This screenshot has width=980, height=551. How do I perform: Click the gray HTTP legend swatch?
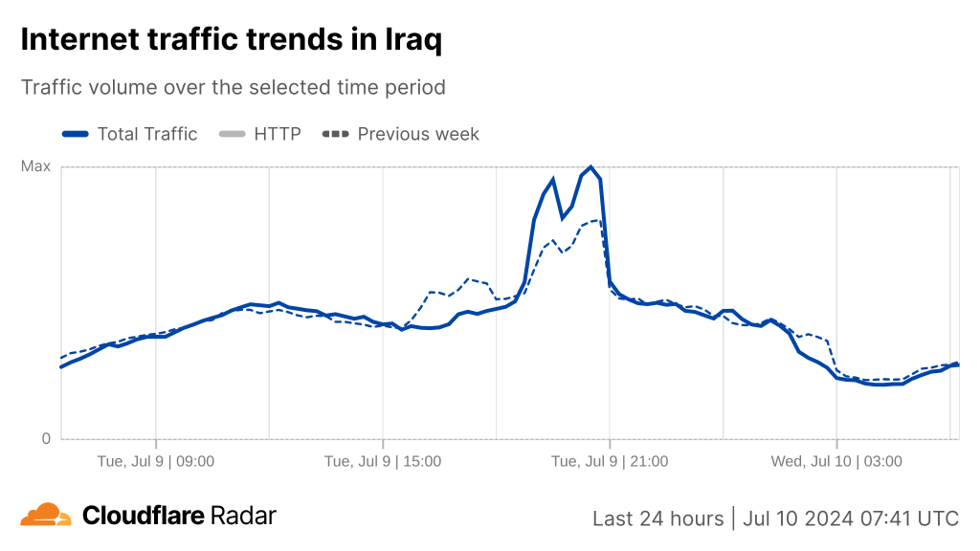point(233,134)
